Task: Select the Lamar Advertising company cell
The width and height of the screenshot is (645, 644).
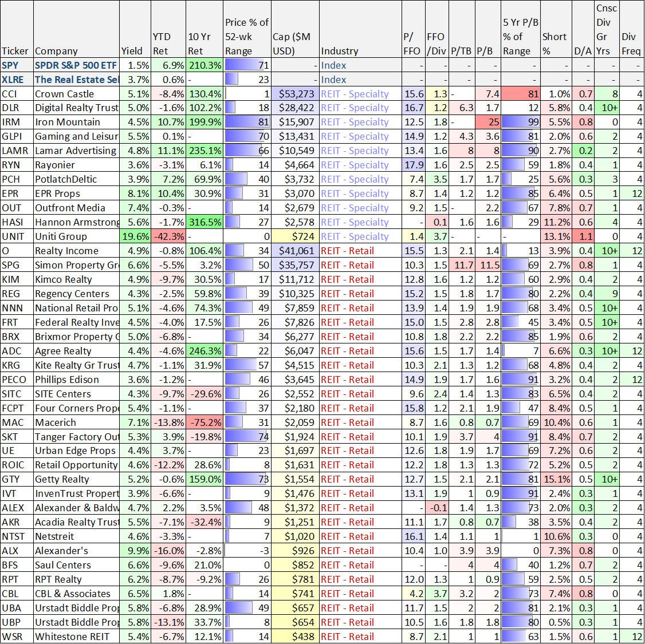Action: point(77,151)
